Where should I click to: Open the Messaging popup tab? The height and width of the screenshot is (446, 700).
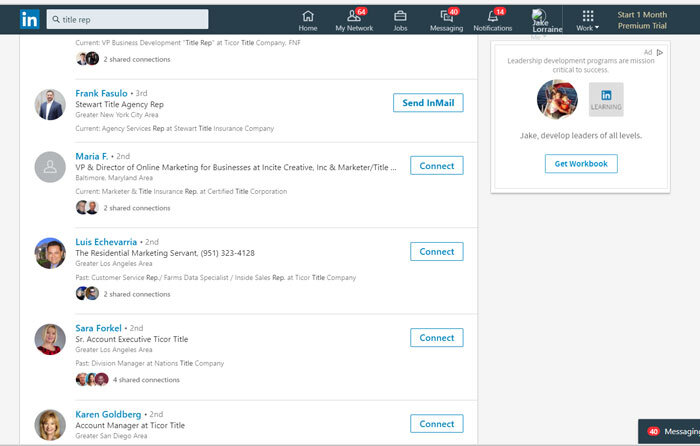[x=669, y=431]
